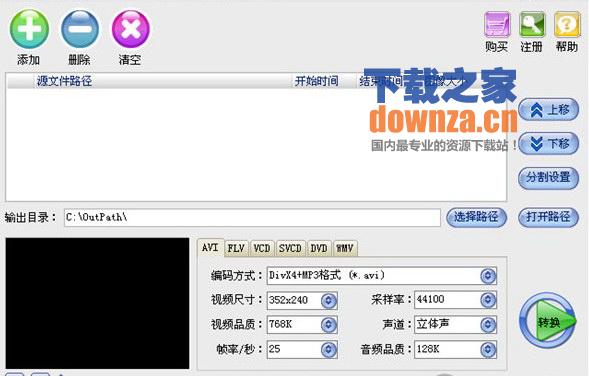
Task: Move item down with 下移 button
Action: [548, 143]
